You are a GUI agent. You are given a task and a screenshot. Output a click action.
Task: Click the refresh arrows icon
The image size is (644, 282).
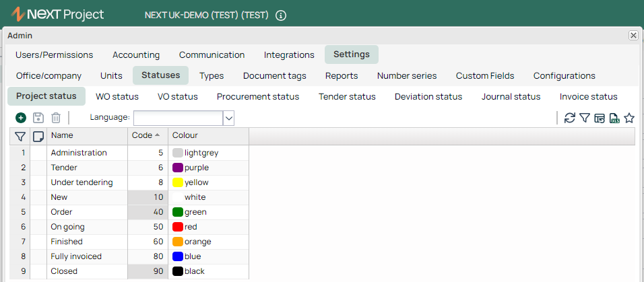(x=570, y=118)
